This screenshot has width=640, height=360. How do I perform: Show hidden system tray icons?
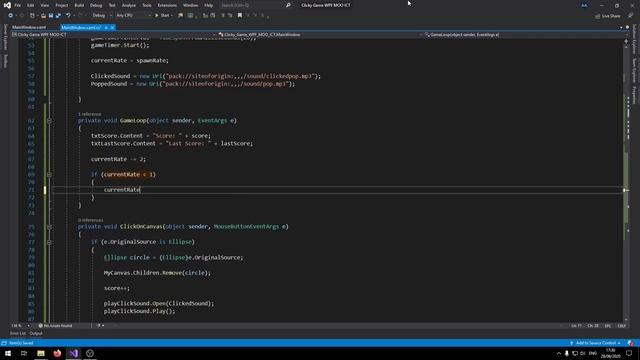(559, 353)
